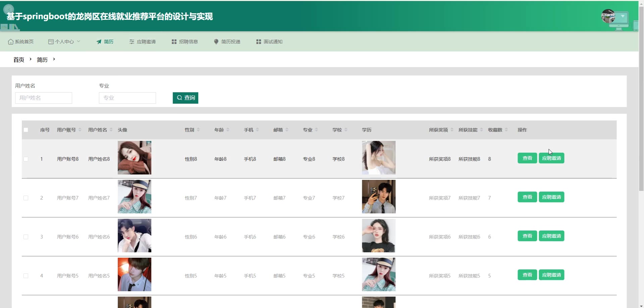Screen dimensions: 644x308
Task: Open the 系统首页 menu item
Action: [x=21, y=42]
